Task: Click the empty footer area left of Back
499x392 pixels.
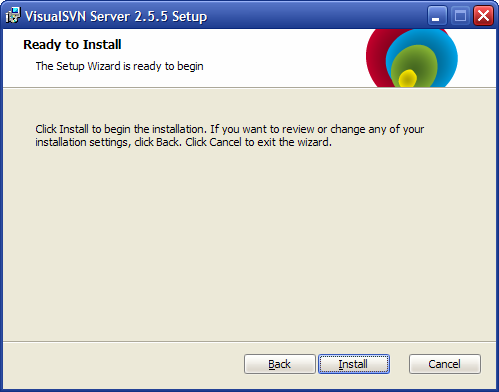Action: tap(123, 364)
